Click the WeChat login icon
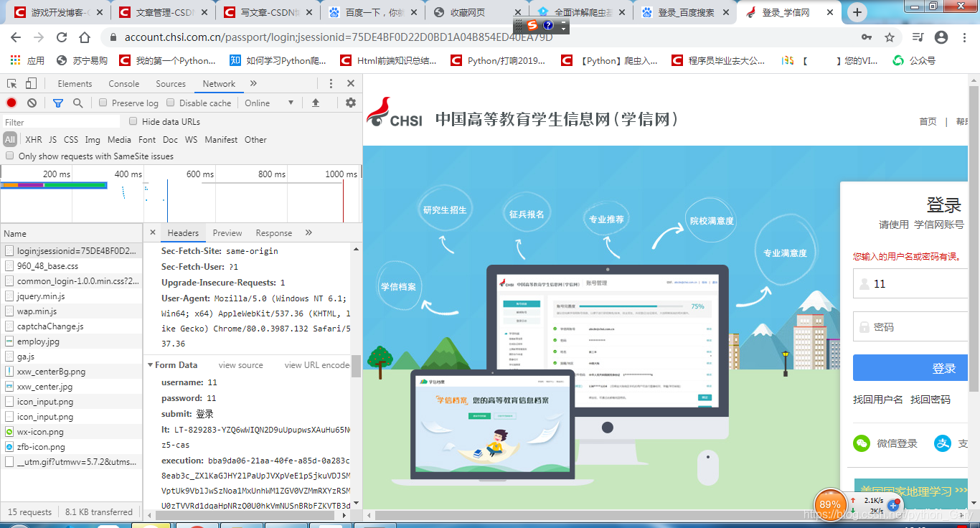Screen dimensions: 980x528 pyautogui.click(x=861, y=443)
